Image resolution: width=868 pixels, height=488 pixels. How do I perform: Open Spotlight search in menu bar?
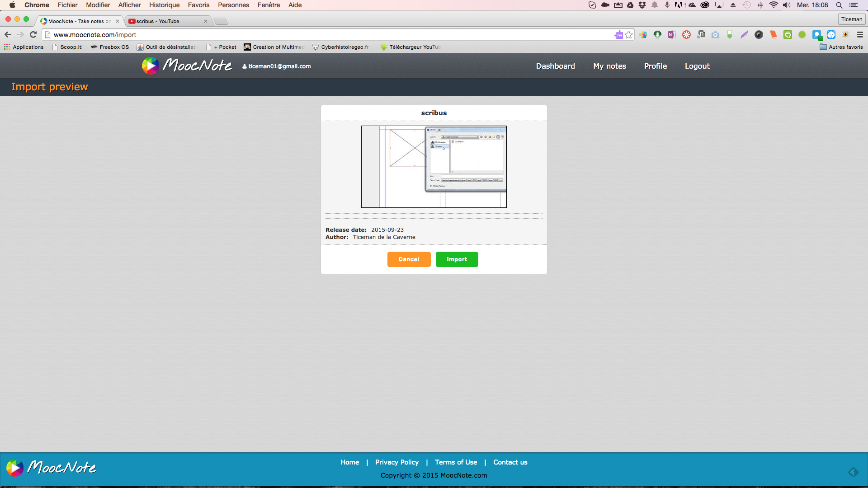point(839,5)
